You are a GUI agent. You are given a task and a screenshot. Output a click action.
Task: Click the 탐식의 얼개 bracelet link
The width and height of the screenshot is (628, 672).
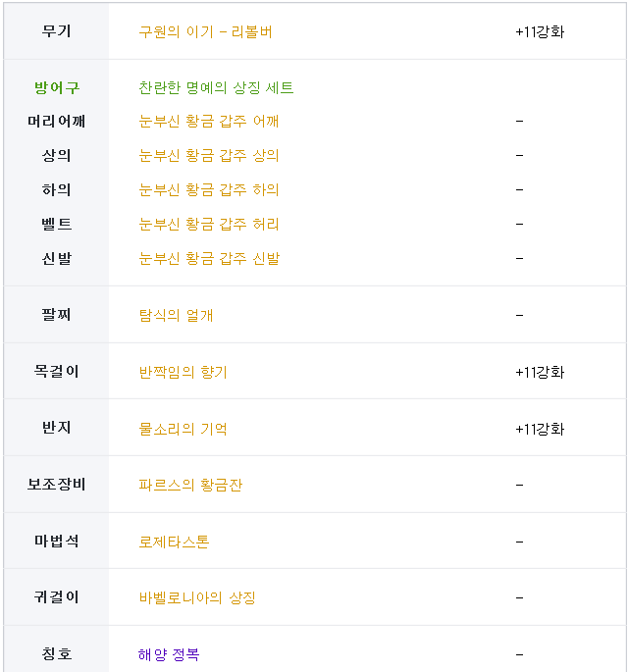pyautogui.click(x=176, y=315)
